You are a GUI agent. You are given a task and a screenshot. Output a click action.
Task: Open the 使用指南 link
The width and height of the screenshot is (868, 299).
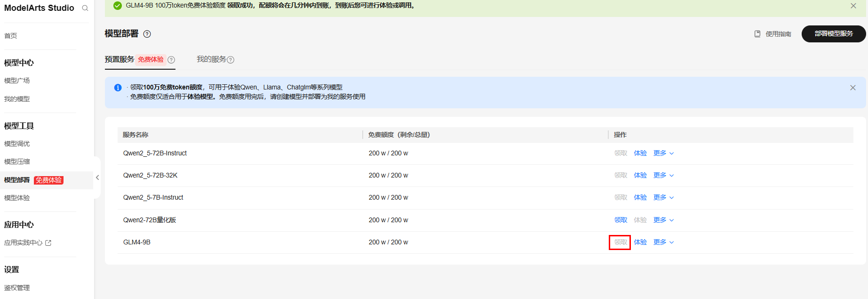(x=778, y=34)
